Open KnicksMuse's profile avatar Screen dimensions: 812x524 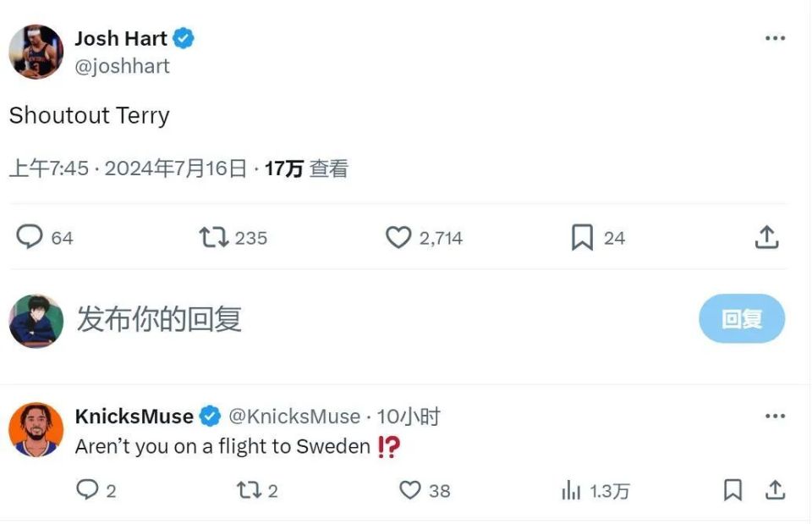pos(36,429)
